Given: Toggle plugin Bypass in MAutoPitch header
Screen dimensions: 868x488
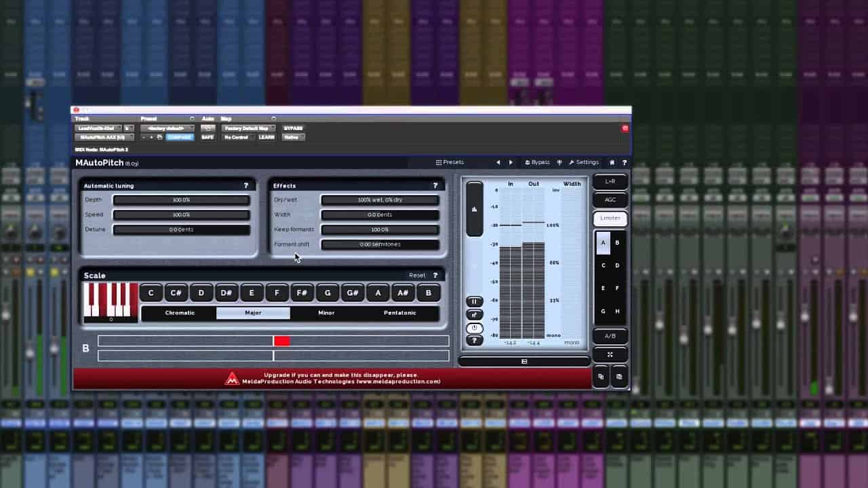Looking at the screenshot, I should (x=536, y=163).
